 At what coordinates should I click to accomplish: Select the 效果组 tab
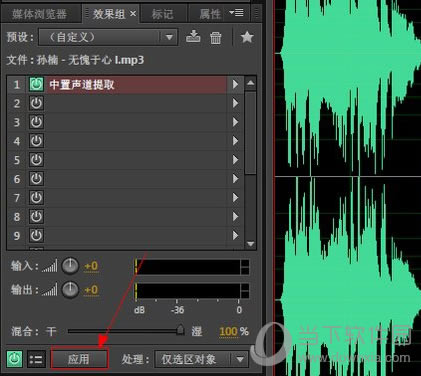[108, 14]
